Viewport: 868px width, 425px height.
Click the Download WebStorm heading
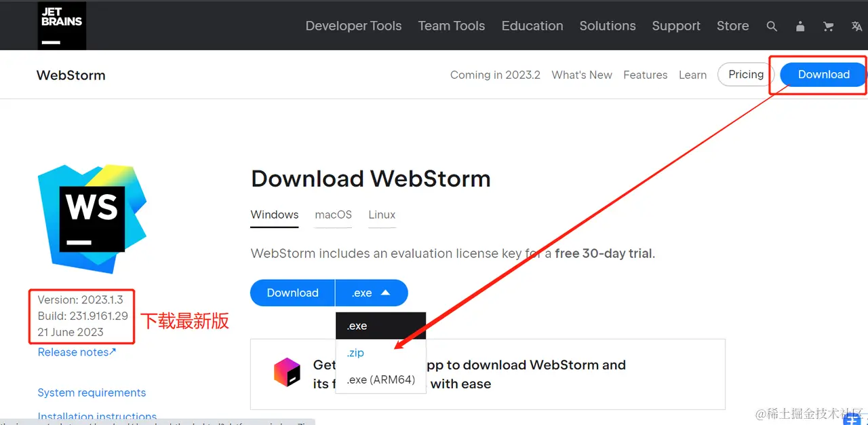(x=371, y=179)
